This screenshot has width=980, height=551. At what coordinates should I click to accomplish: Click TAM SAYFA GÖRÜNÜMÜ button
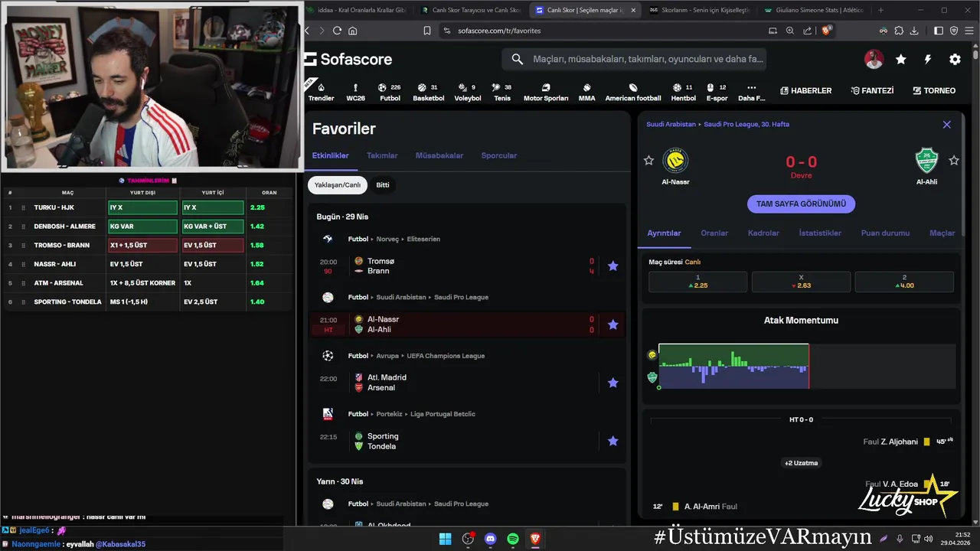coord(801,204)
